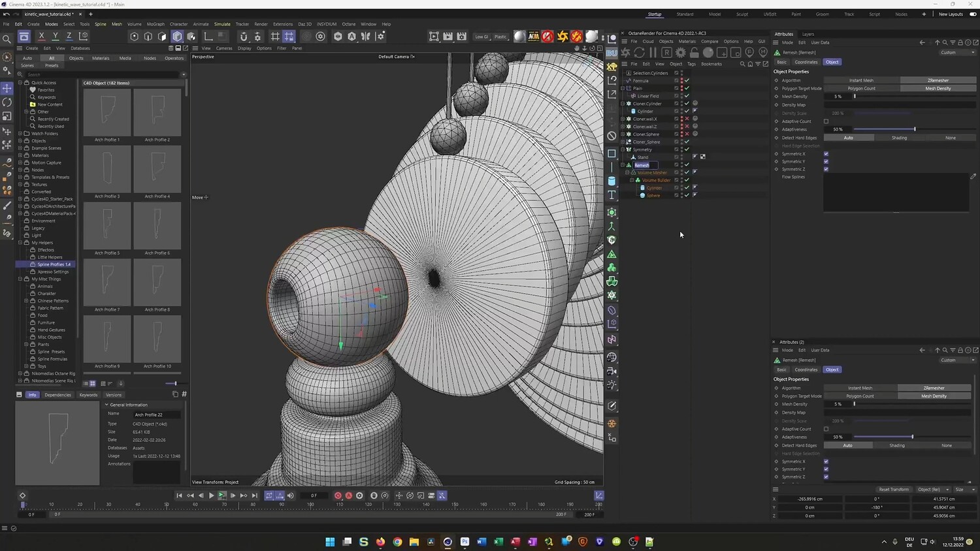Click the Flow Splines picker pencil icon

[973, 176]
